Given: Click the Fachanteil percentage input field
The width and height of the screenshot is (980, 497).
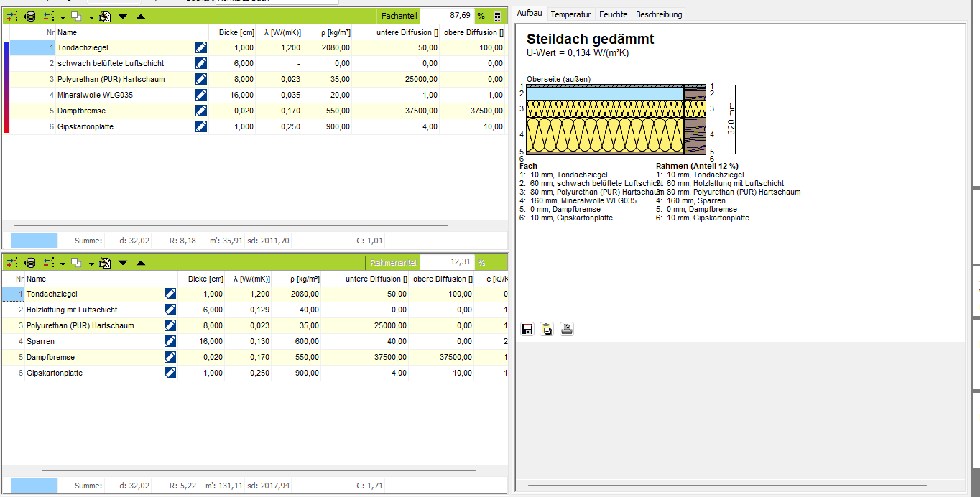Looking at the screenshot, I should (x=447, y=16).
